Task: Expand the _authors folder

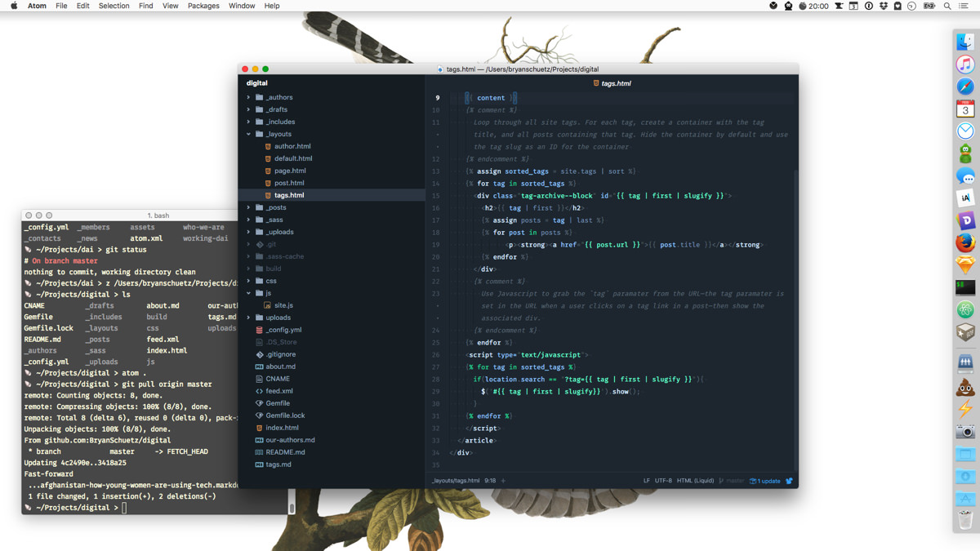Action: point(249,97)
